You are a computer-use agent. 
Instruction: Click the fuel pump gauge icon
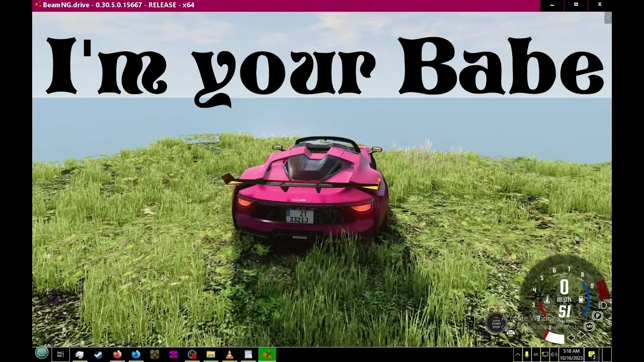click(x=582, y=300)
